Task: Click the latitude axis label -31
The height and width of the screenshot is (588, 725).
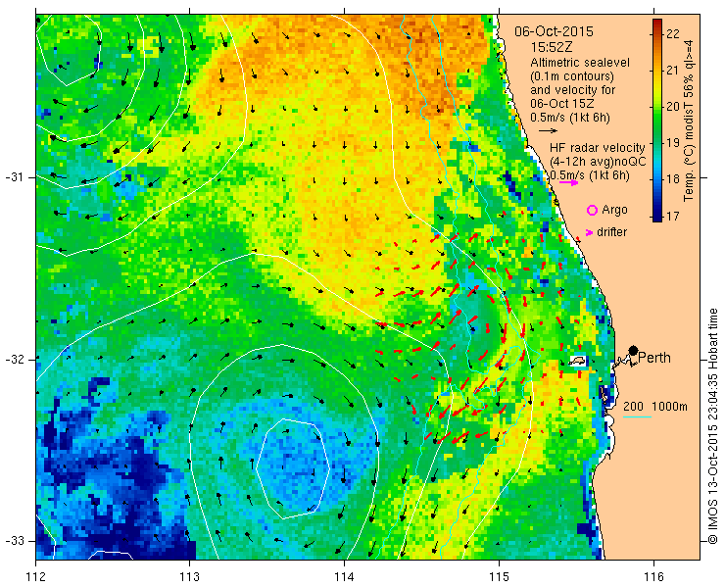Action: [15, 177]
